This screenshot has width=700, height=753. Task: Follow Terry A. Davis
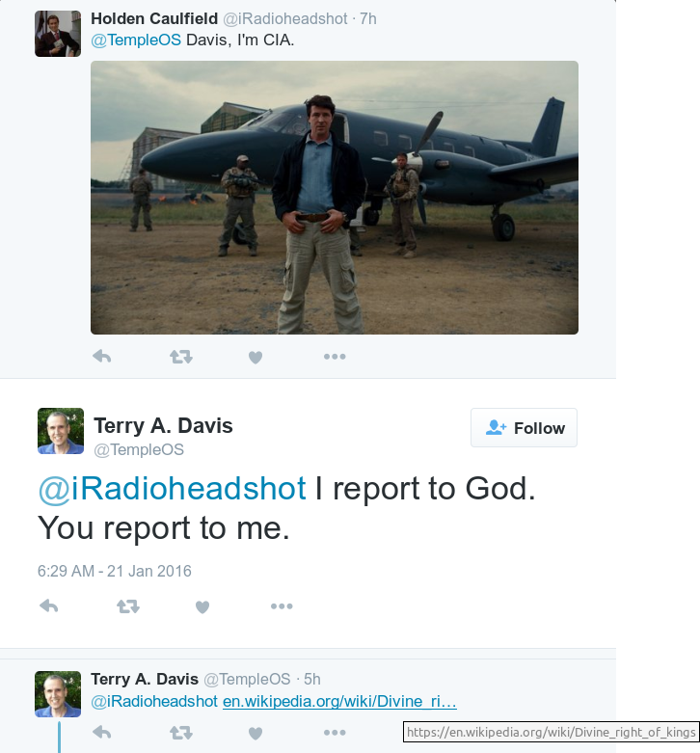[x=524, y=428]
